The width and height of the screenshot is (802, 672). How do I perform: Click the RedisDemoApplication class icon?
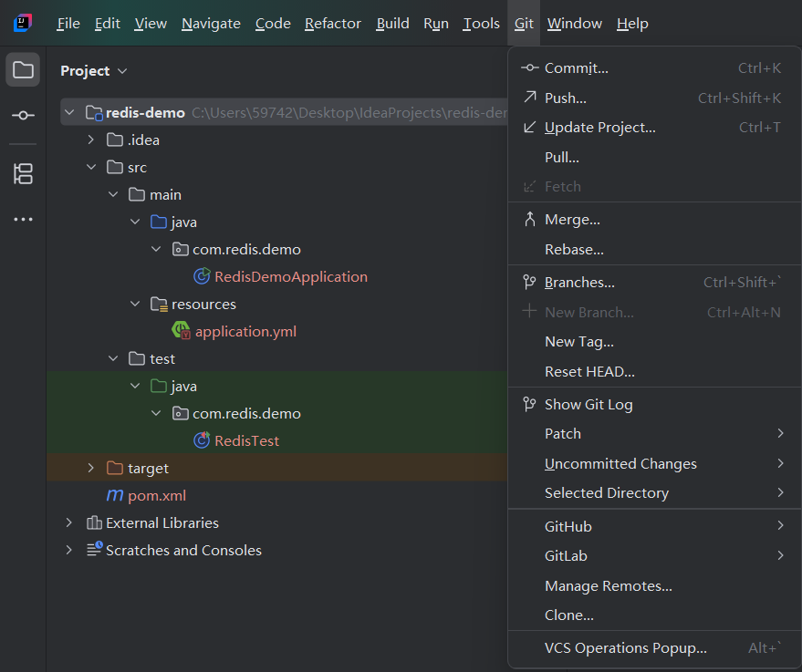tap(202, 276)
